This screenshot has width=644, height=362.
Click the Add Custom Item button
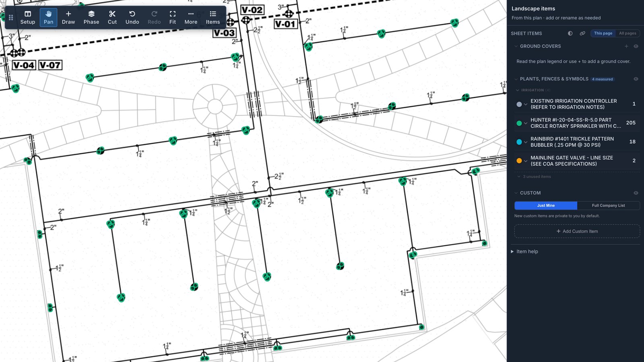[577, 231]
